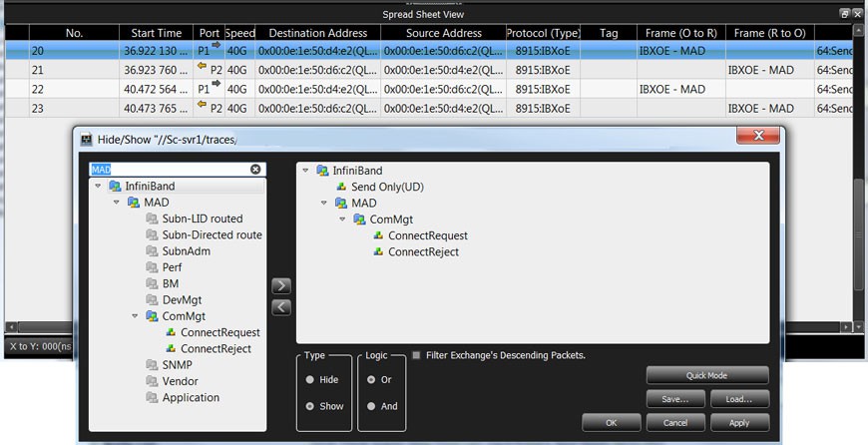The height and width of the screenshot is (445, 868).
Task: Select the Show type radio button
Action: click(310, 406)
